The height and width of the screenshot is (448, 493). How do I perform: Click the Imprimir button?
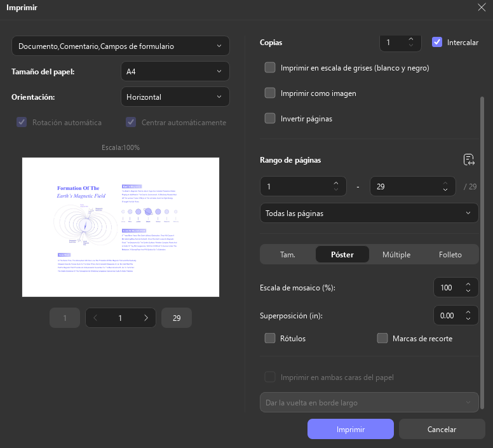[x=351, y=429]
